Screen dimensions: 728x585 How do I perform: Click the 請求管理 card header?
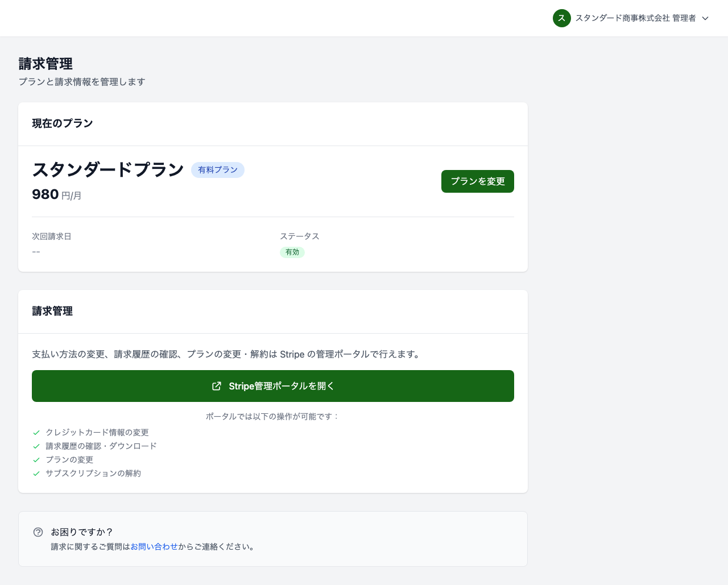point(52,311)
